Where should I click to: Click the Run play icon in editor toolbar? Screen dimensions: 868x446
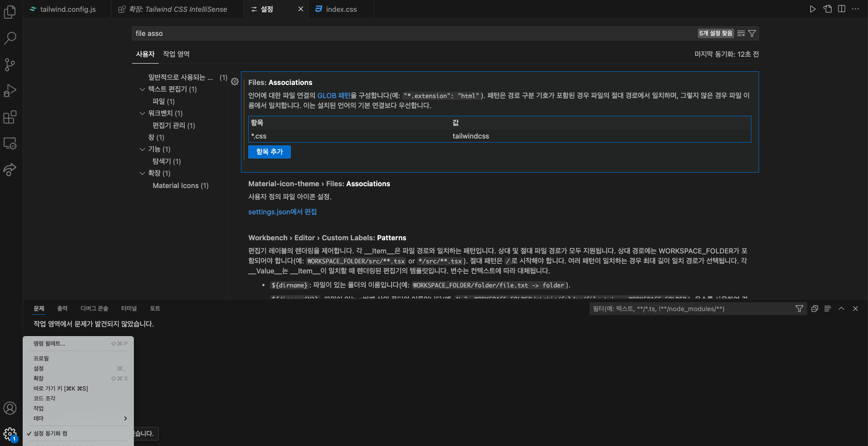coord(813,9)
